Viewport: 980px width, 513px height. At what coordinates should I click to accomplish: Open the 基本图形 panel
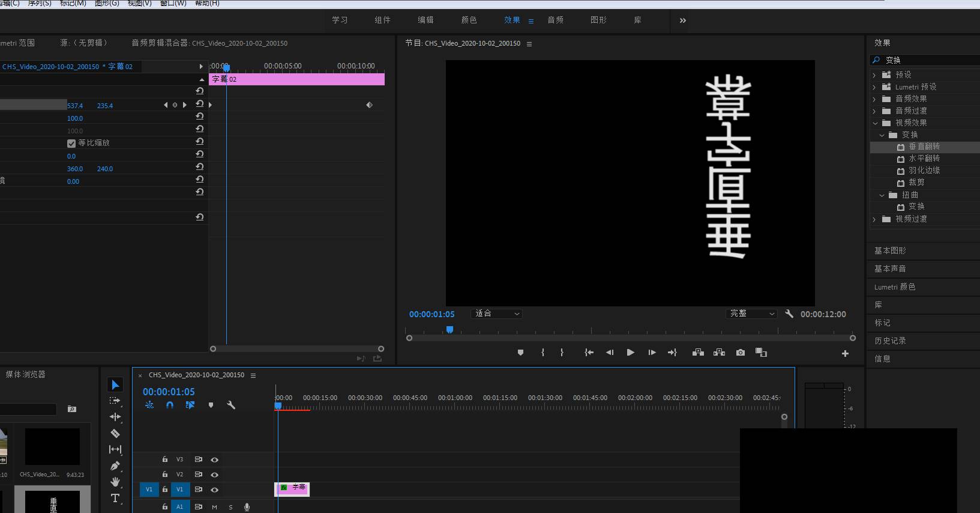coord(890,250)
